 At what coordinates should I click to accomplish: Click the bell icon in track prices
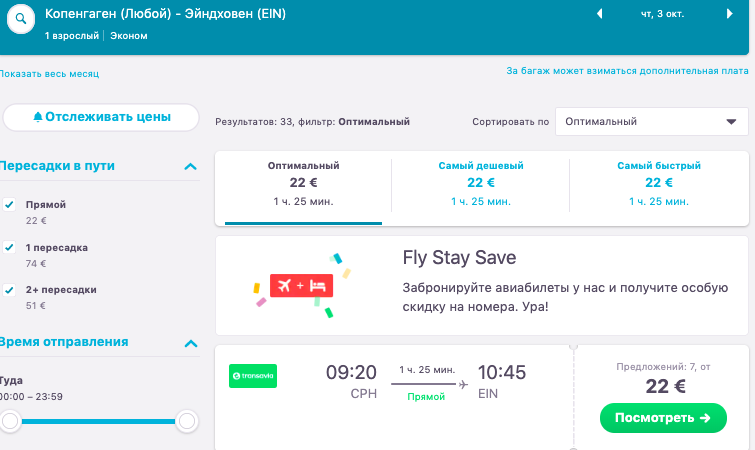[37, 118]
